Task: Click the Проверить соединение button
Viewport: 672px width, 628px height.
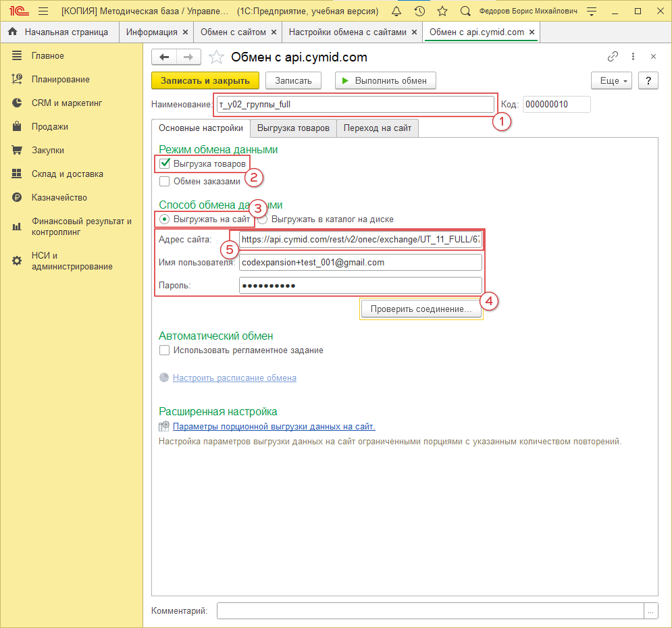Action: pyautogui.click(x=421, y=309)
